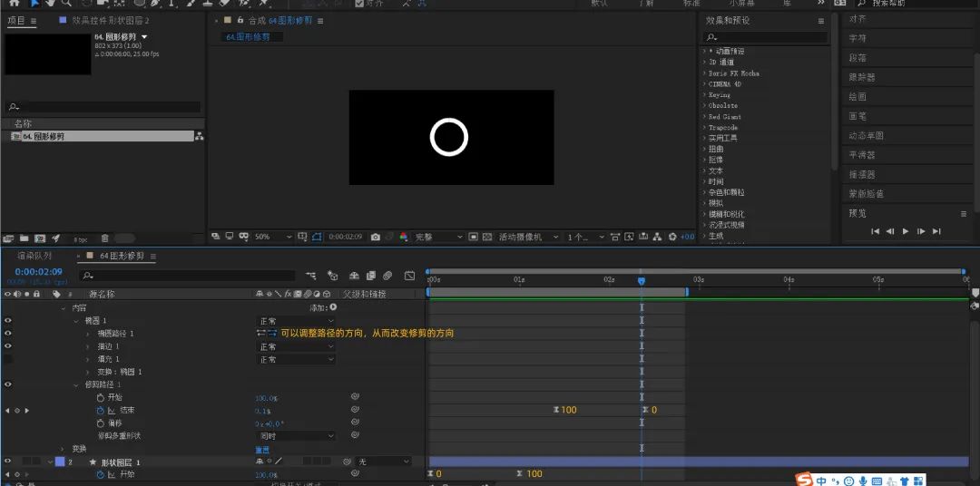Screen dimensions: 980x486
Task: Click the always preview this view icon
Action: point(216,236)
